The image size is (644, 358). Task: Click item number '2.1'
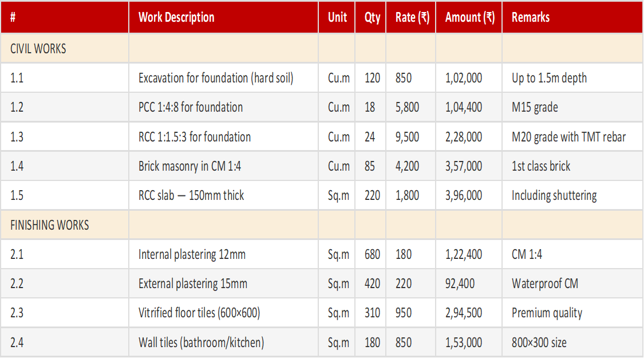pos(17,254)
